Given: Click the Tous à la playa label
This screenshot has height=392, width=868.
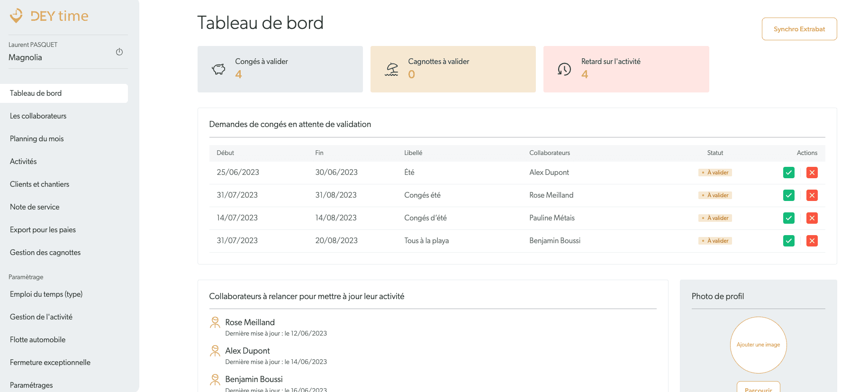Looking at the screenshot, I should 426,241.
